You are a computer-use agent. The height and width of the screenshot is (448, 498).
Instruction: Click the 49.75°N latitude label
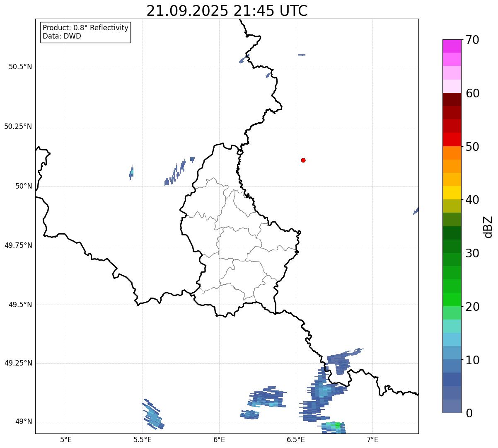click(x=18, y=245)
